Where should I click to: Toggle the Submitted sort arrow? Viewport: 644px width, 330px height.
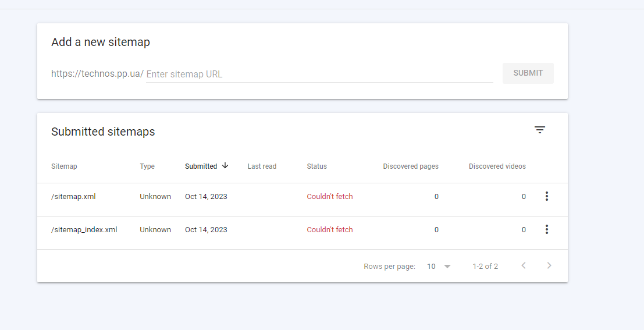point(225,166)
